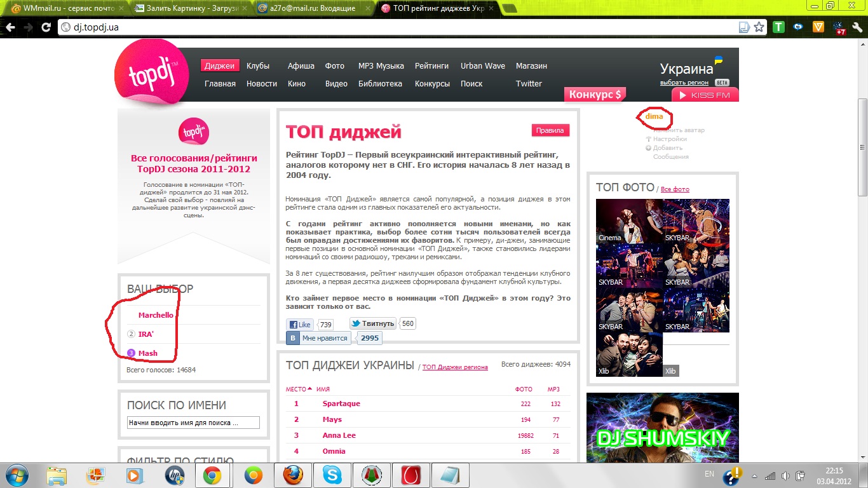Screen dimensions: 868x488
Task: Open the HP taskbar icon
Action: pyautogui.click(x=173, y=475)
